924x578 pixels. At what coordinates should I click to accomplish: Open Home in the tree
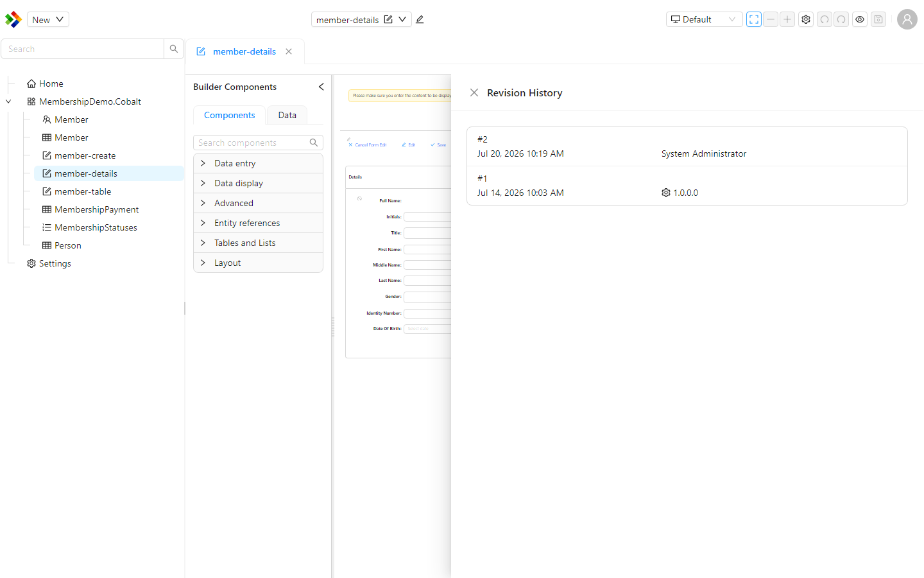click(x=51, y=83)
